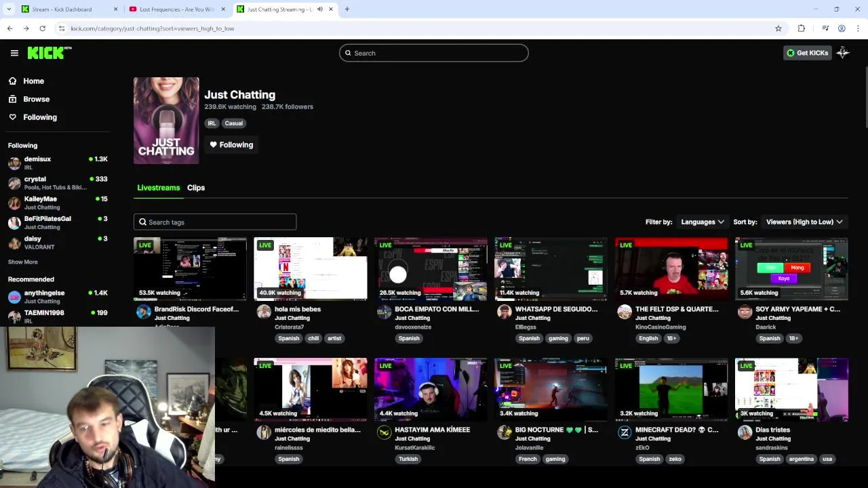Viewport: 868px width, 488px height.
Task: Click the artist tag under Cristorata7
Action: (x=334, y=338)
